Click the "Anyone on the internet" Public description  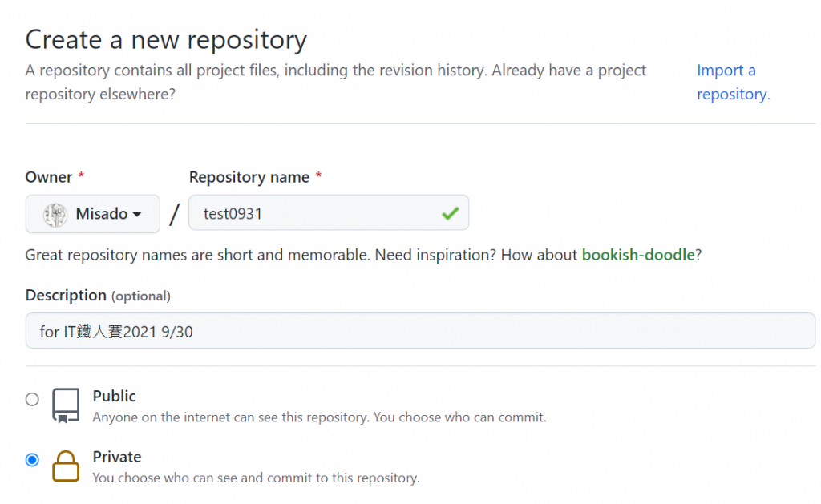click(319, 417)
